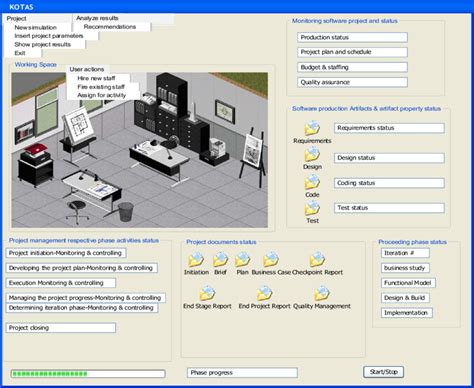Click Determining iteration phase-Monitoring field

pos(82,308)
